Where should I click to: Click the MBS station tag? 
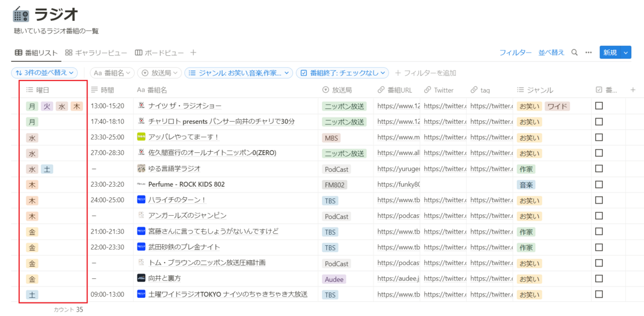coord(331,138)
